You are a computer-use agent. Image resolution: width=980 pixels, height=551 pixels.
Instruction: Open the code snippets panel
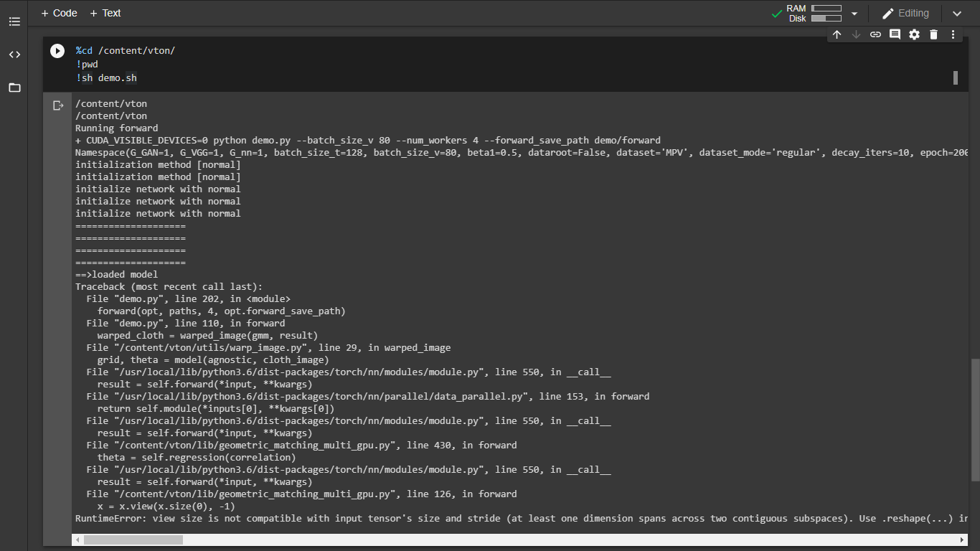(14, 54)
